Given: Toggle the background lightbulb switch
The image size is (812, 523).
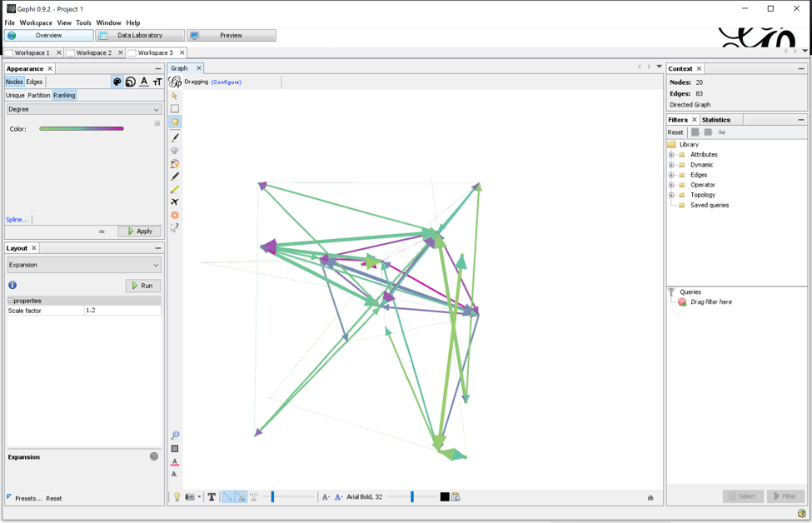Looking at the screenshot, I should 177,496.
